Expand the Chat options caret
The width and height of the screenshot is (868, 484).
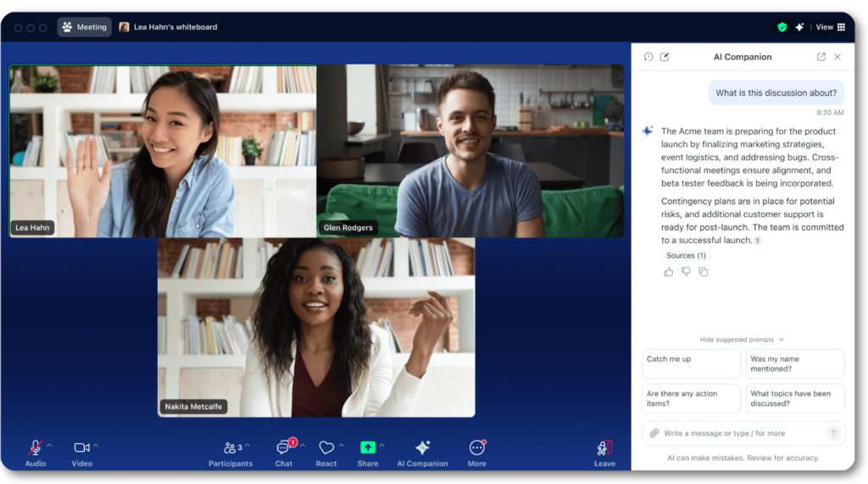303,445
